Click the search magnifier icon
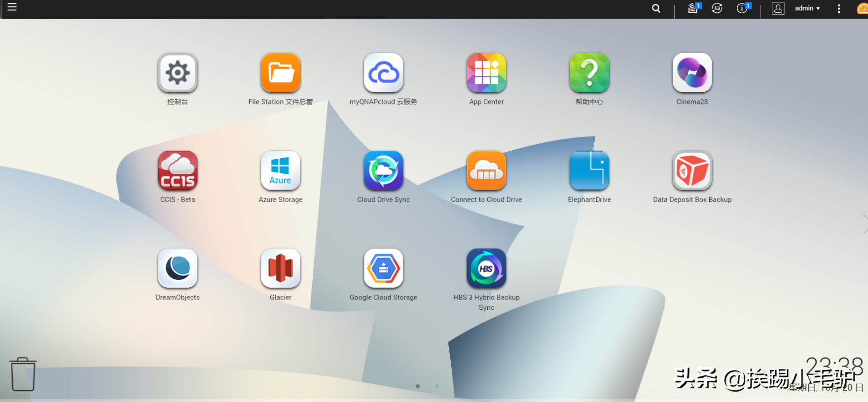 pos(656,8)
